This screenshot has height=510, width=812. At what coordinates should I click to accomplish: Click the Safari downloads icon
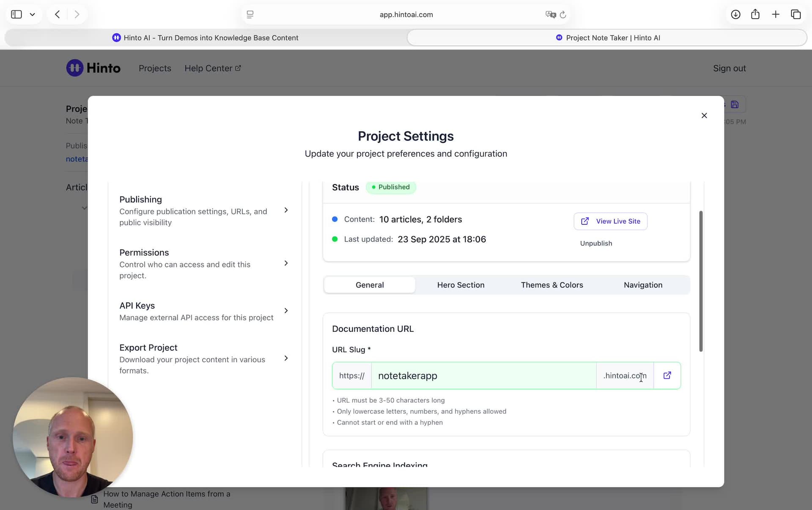point(735,14)
